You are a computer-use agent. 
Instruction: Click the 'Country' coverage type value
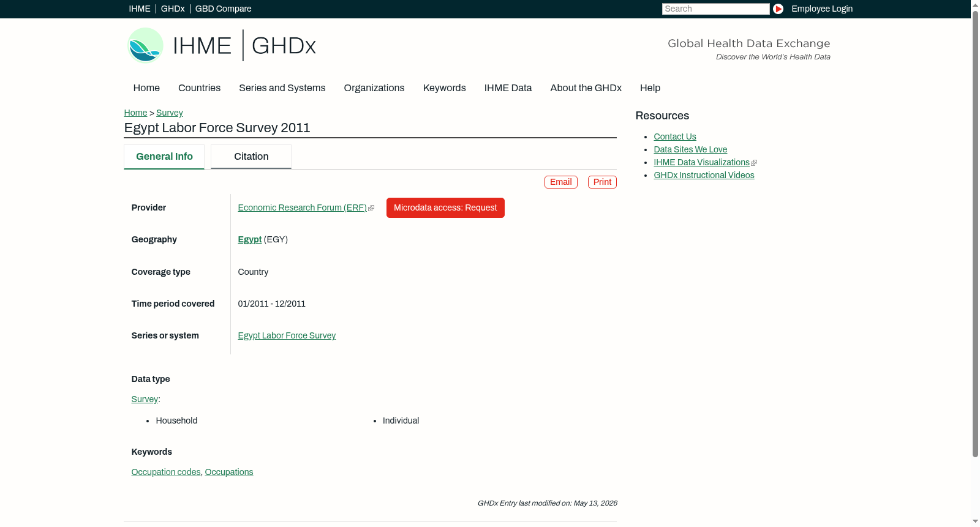click(x=253, y=272)
